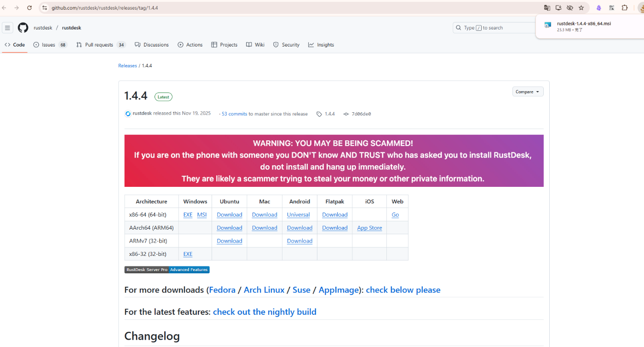644x347 pixels.
Task: Open the Pull requests tab
Action: point(101,45)
